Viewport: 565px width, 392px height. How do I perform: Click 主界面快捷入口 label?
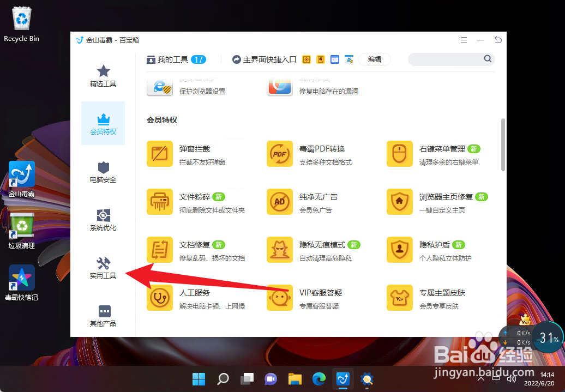point(269,59)
